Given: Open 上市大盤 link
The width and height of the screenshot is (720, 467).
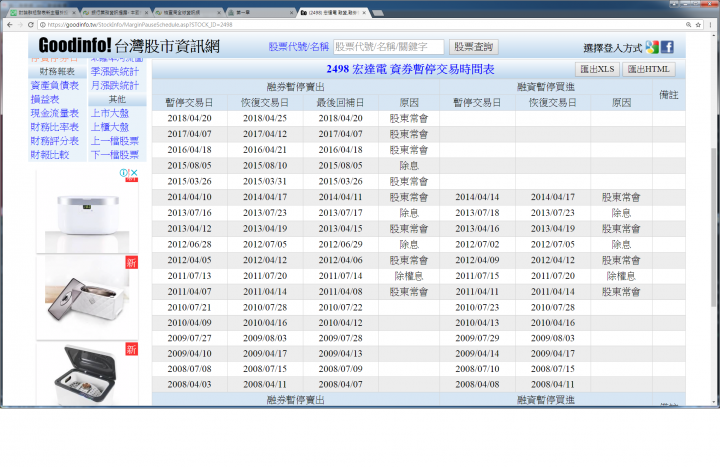Looking at the screenshot, I should [110, 113].
